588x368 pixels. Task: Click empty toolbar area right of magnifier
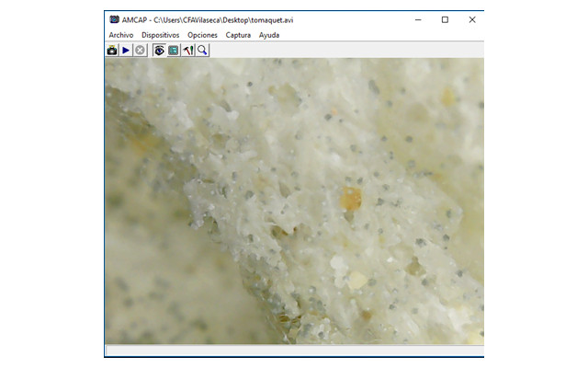click(349, 51)
